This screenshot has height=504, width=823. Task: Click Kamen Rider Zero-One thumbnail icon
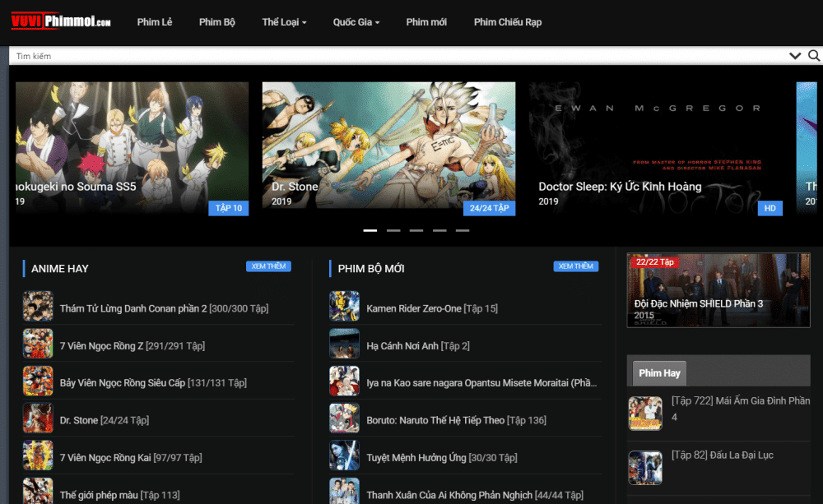344,307
